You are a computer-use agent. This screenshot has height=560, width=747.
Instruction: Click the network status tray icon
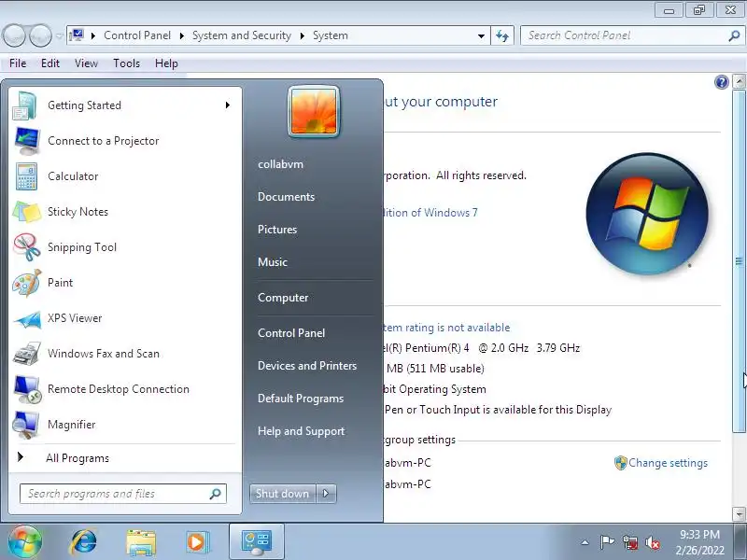(630, 542)
